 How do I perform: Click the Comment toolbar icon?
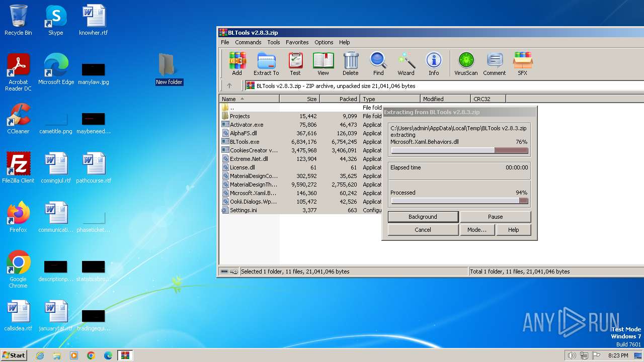pyautogui.click(x=495, y=63)
